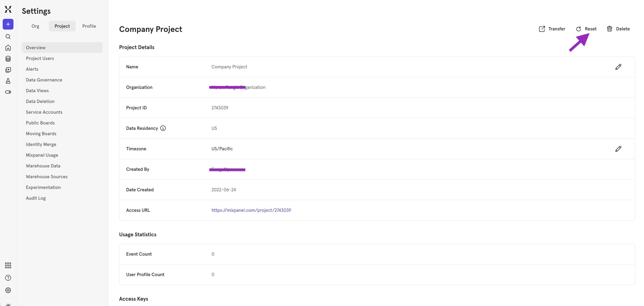Click the purple create plus button

point(8,24)
